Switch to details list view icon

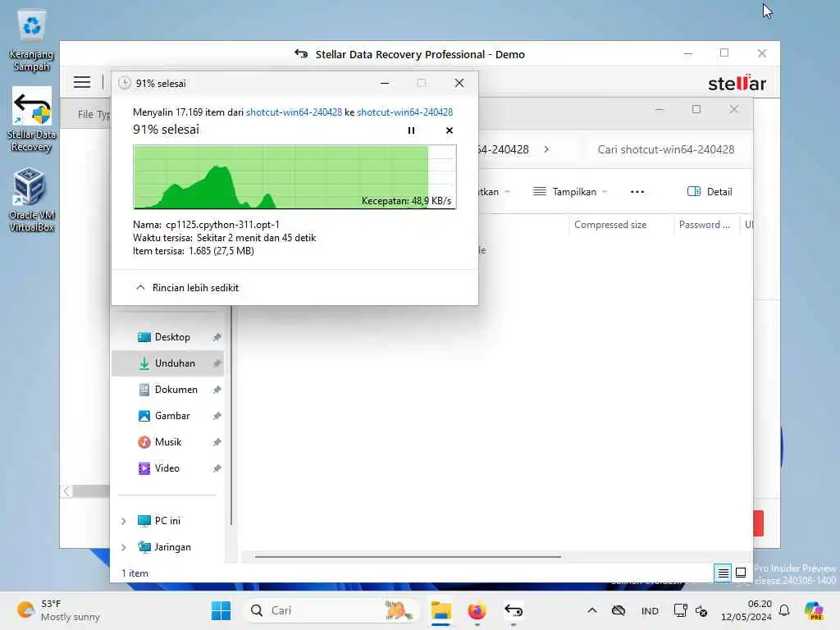coord(723,573)
